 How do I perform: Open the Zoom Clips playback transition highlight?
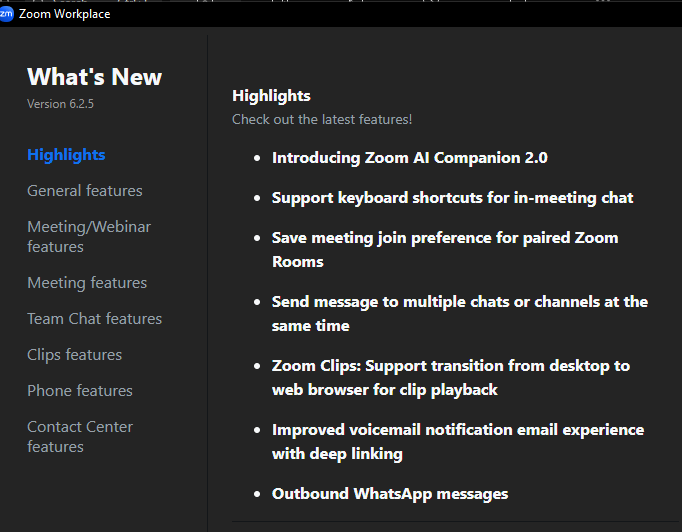[450, 378]
